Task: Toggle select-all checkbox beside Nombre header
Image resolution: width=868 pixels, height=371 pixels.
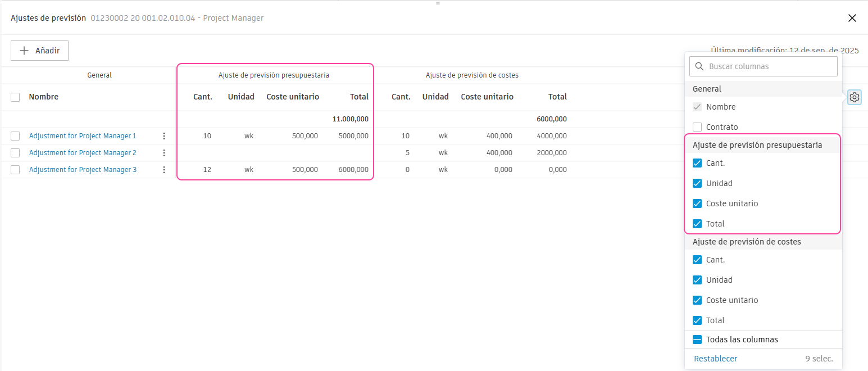Action: click(15, 97)
